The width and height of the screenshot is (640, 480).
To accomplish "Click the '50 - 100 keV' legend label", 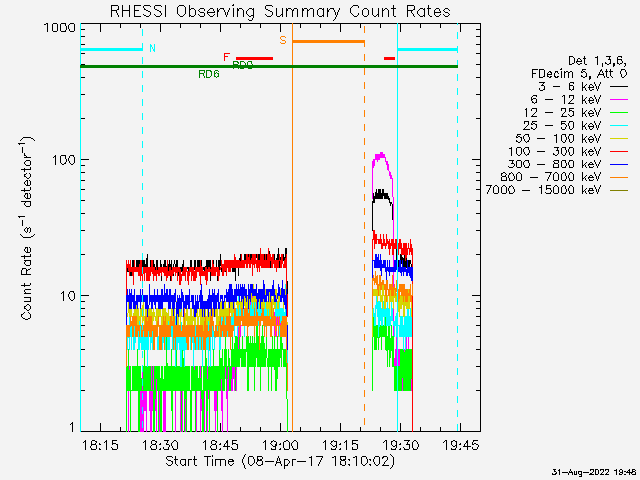I will click(x=558, y=138).
